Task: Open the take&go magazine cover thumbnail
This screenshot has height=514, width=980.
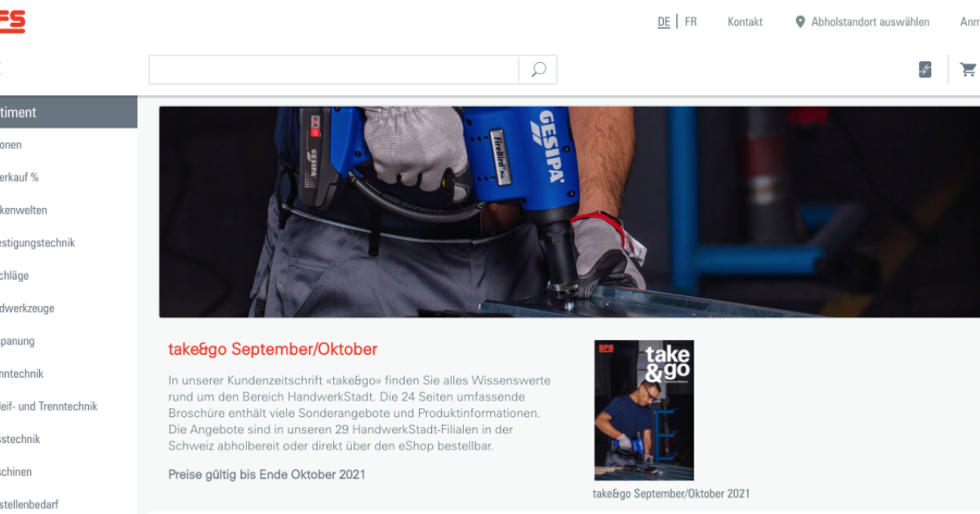Action: point(644,410)
